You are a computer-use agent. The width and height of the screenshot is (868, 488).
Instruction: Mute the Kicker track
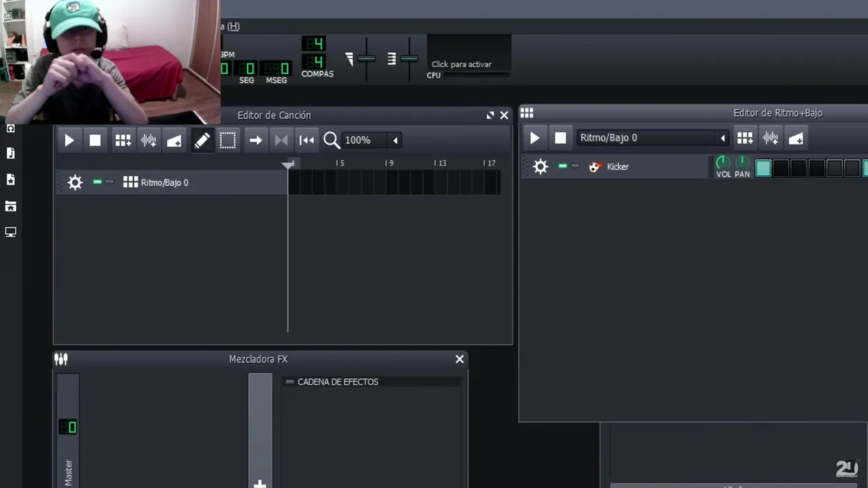pos(563,166)
